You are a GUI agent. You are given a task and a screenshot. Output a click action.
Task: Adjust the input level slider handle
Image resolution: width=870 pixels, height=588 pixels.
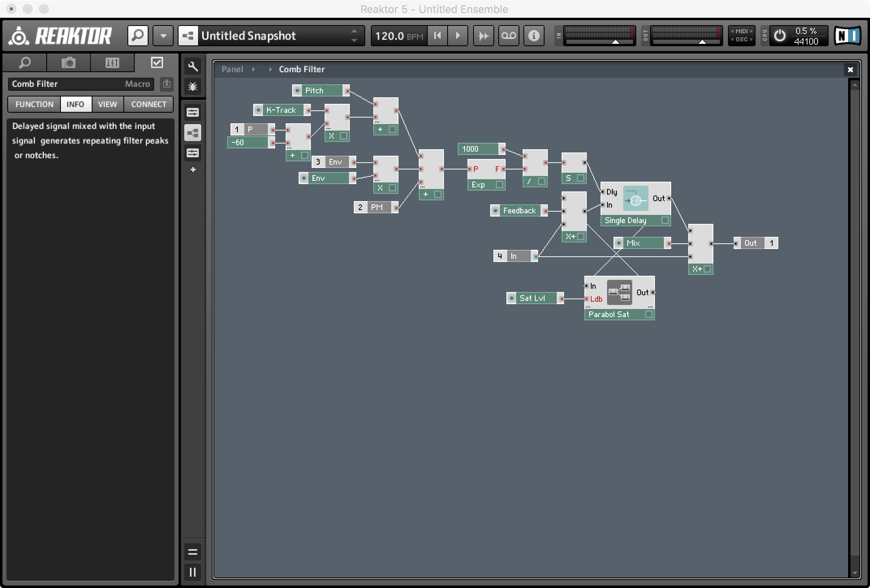615,42
